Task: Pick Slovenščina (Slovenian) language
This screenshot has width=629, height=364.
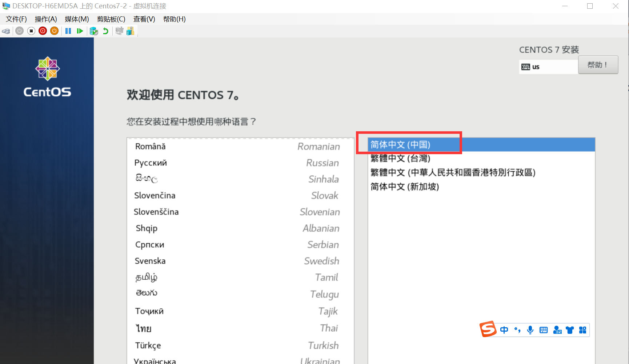Action: tap(240, 212)
